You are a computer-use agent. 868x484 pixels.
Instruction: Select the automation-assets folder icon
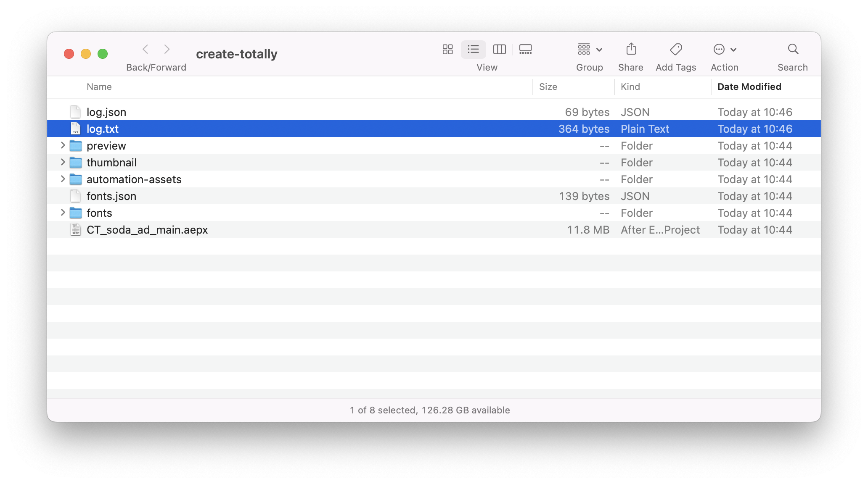(76, 179)
